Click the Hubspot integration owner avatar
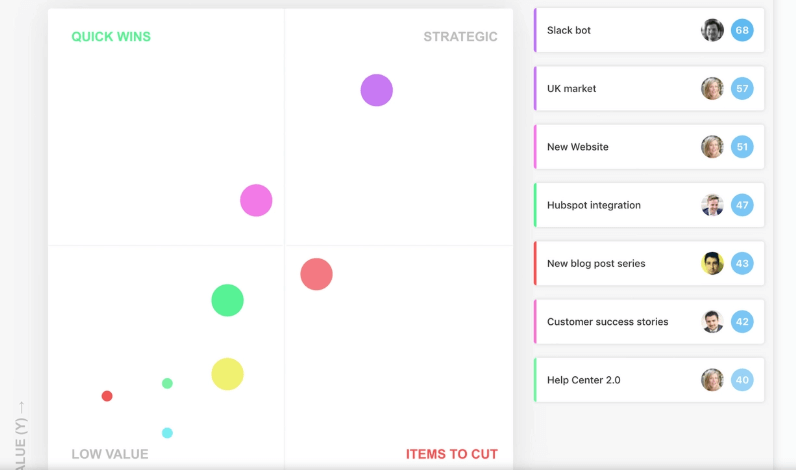796x471 pixels. pyautogui.click(x=712, y=205)
